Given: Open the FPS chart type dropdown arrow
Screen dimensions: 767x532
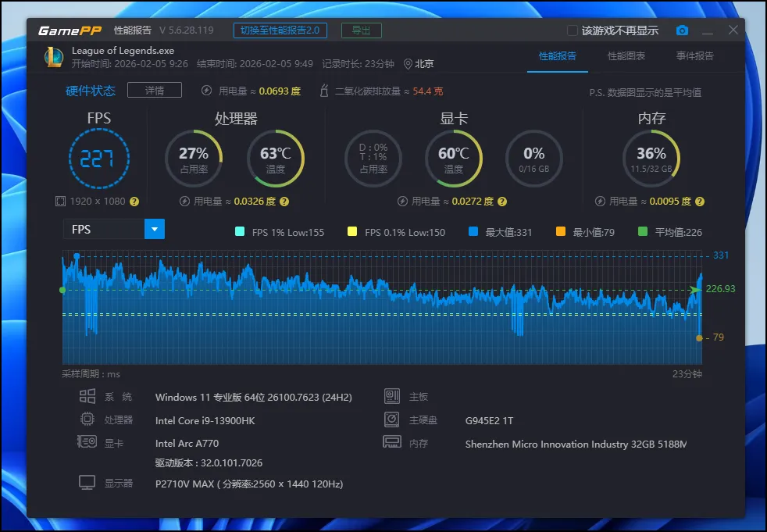Looking at the screenshot, I should point(155,229).
